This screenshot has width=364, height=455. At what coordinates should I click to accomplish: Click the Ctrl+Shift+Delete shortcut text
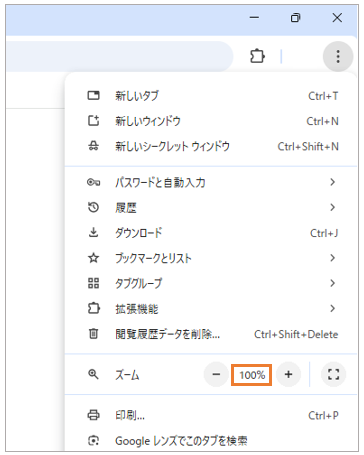click(296, 334)
